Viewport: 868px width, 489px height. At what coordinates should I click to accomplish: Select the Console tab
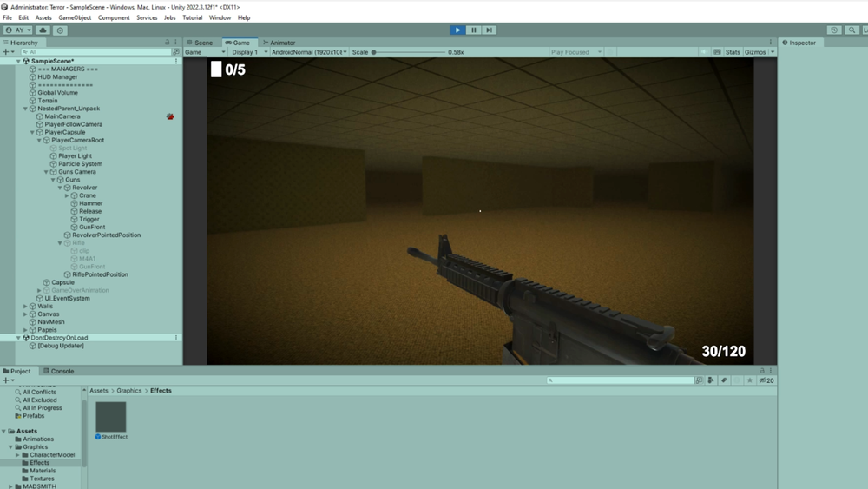[x=59, y=371]
